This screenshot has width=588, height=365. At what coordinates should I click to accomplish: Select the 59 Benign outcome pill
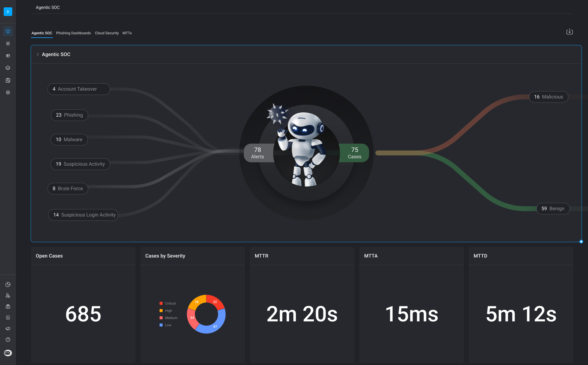coord(552,209)
